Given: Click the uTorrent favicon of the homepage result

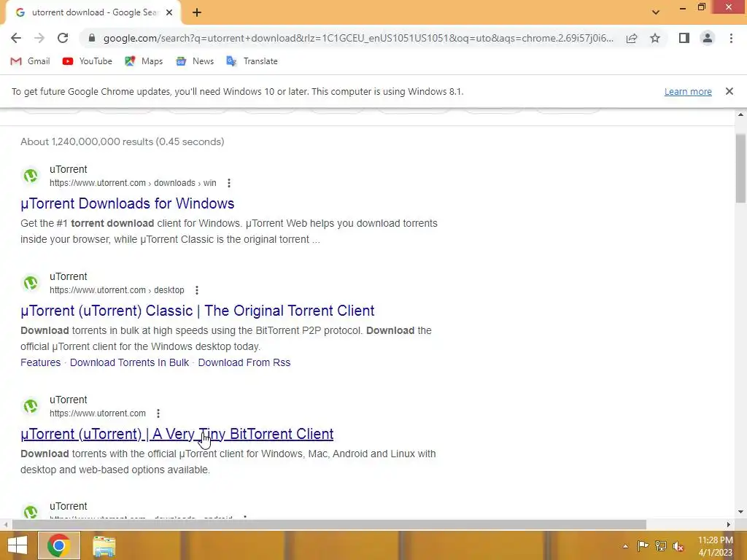Looking at the screenshot, I should tap(31, 406).
